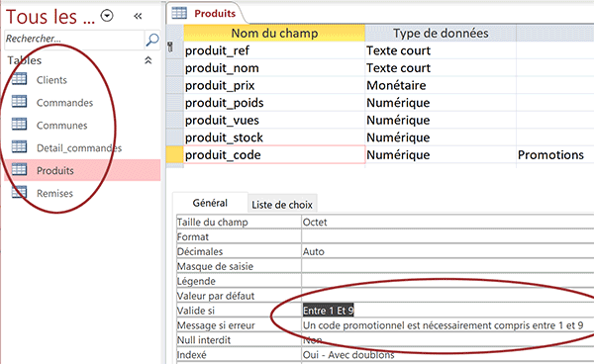Click the produit_code field name cell
Viewport: 594px width, 364px height.
(x=274, y=154)
